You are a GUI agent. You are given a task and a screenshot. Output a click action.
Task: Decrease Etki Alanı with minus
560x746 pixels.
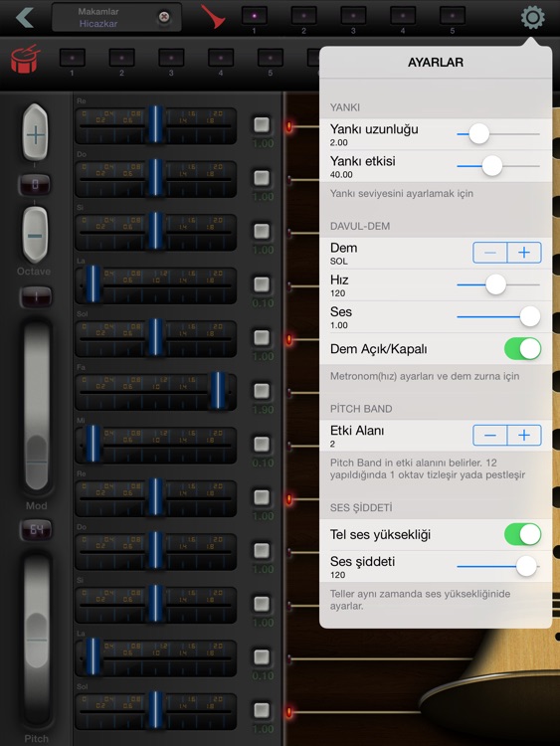point(490,435)
